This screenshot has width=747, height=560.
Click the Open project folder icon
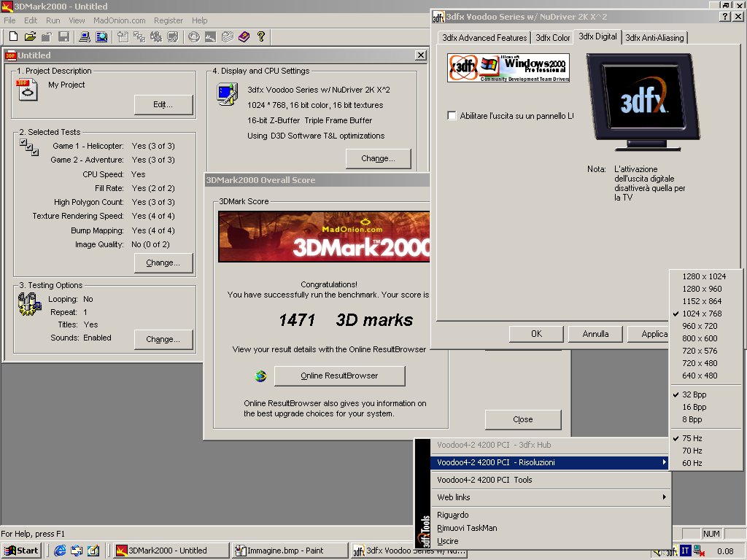click(30, 36)
